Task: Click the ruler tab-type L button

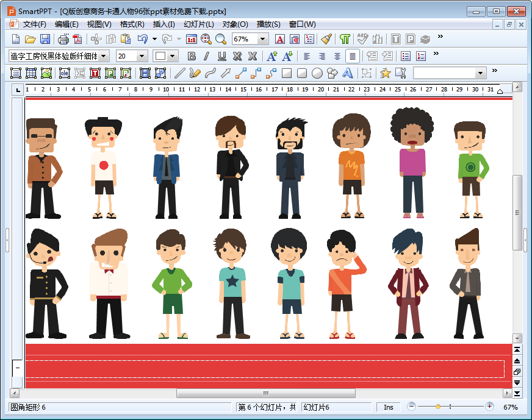Action: coord(18,90)
